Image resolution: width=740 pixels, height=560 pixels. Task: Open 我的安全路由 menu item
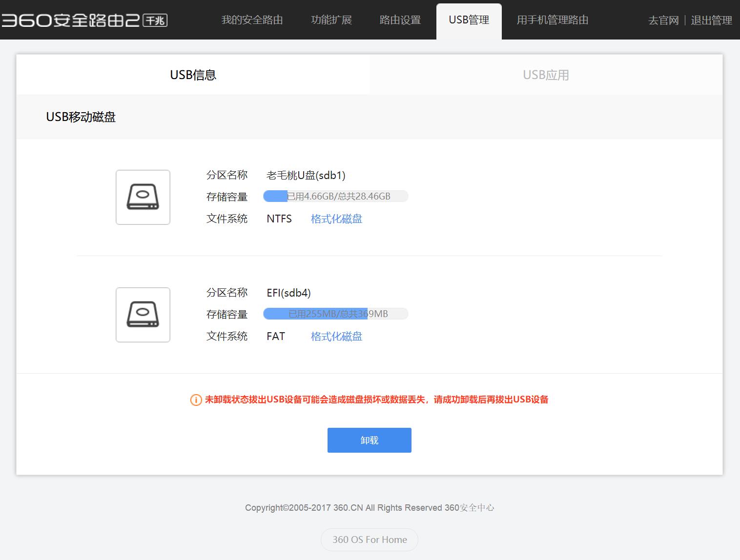click(253, 20)
